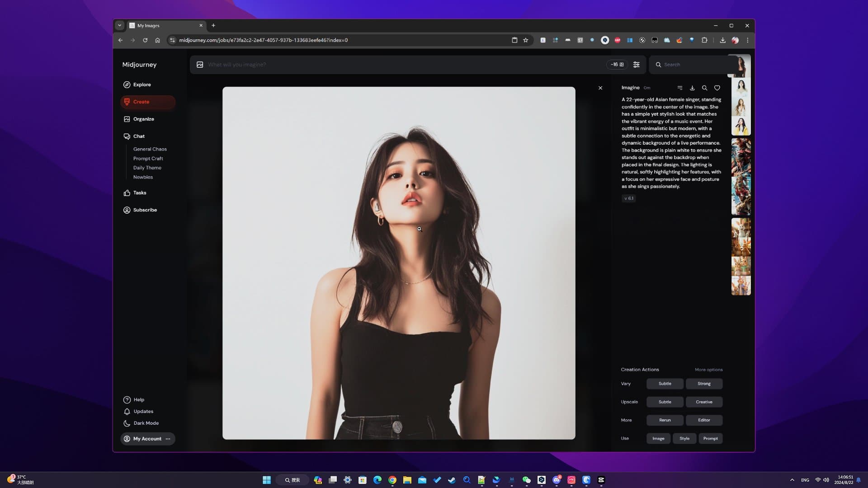
Task: Open the My Account ellipsis menu
Action: click(x=168, y=439)
